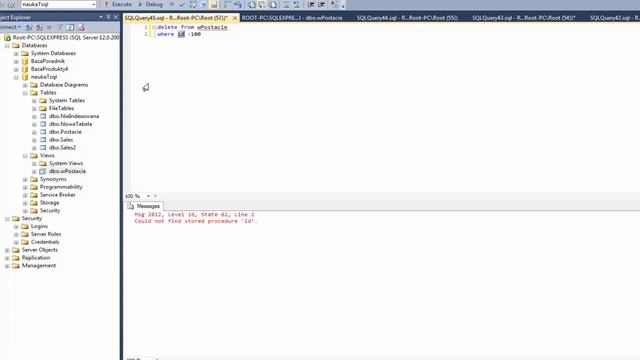
Task: Select the dbo.NieIndexowana table
Action: (74, 116)
